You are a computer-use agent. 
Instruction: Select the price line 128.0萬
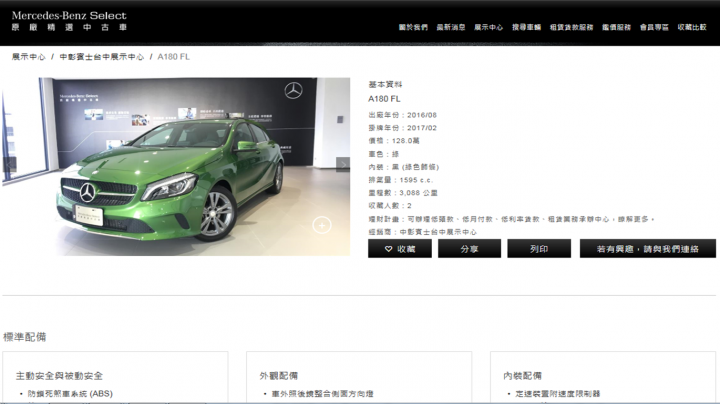(x=394, y=141)
